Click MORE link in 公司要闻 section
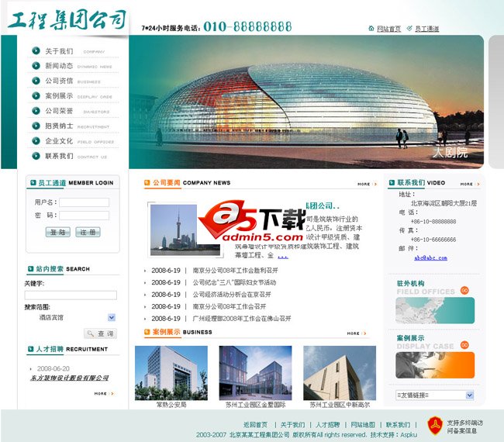The height and width of the screenshot is (442, 504). point(367,185)
